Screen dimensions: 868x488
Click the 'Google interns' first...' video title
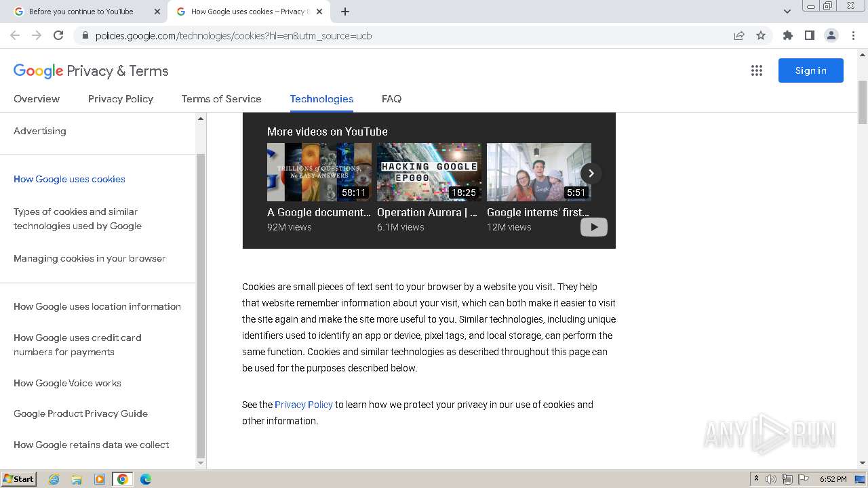click(x=538, y=212)
